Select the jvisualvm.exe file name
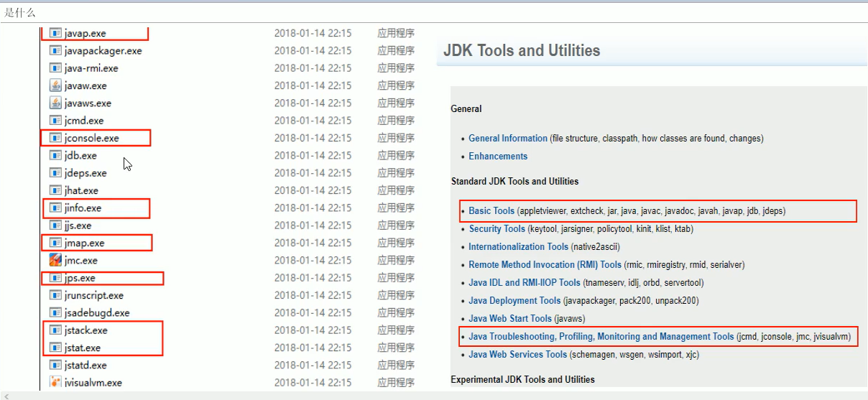This screenshot has height=400, width=868. pos(93,383)
